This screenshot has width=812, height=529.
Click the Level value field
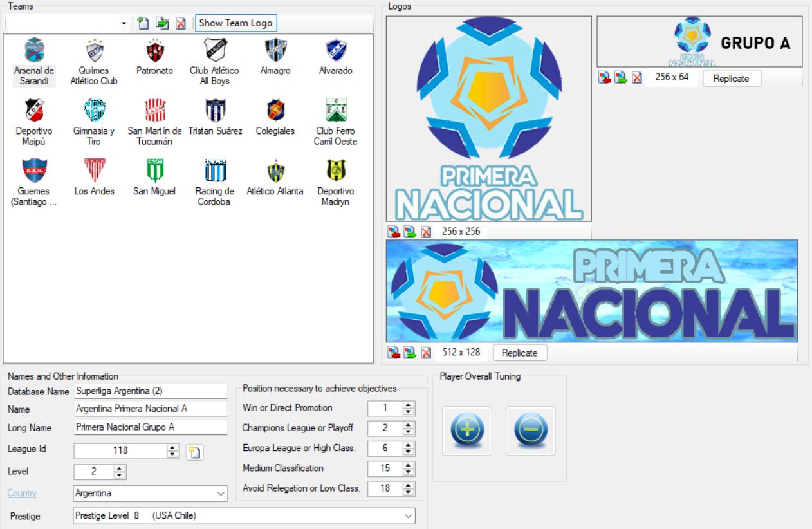(94, 472)
